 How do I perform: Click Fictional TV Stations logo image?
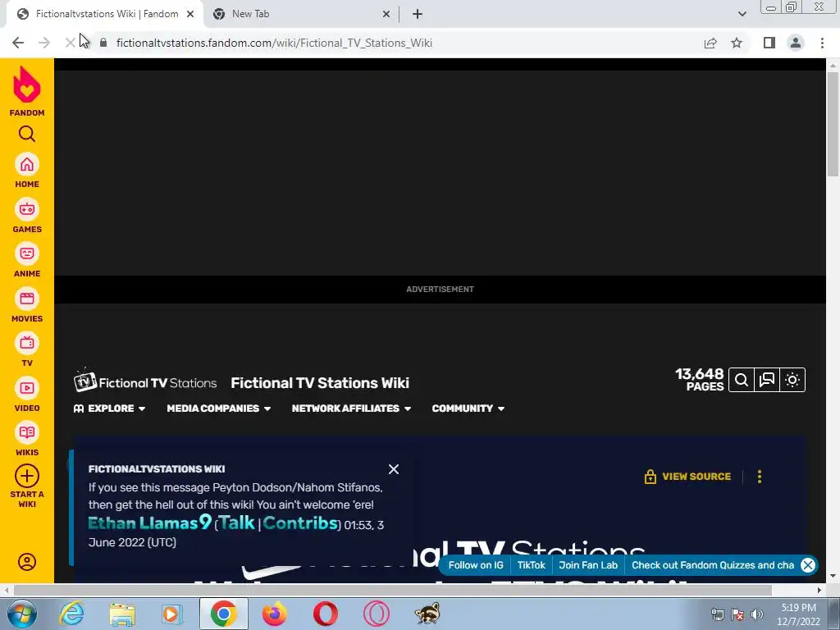[x=145, y=382]
